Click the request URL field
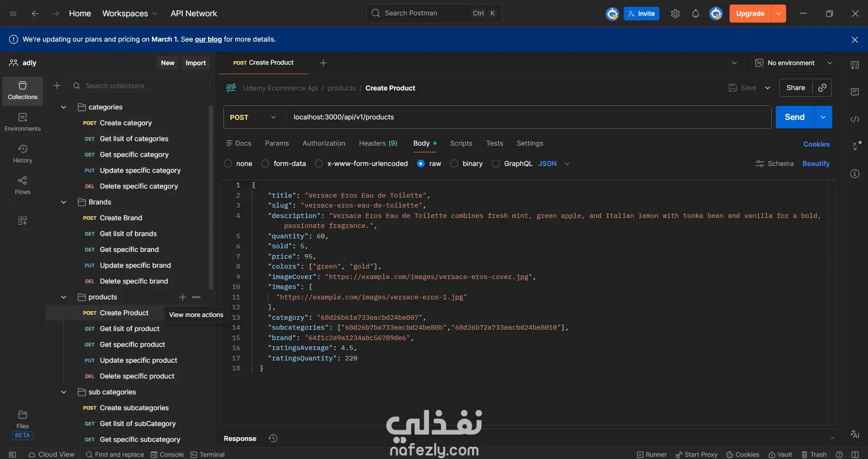The image size is (868, 459). click(528, 117)
